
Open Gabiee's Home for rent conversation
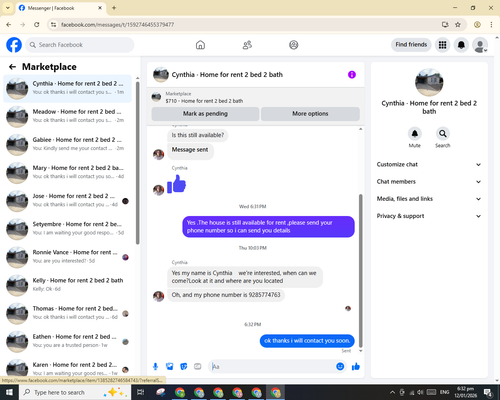click(67, 145)
